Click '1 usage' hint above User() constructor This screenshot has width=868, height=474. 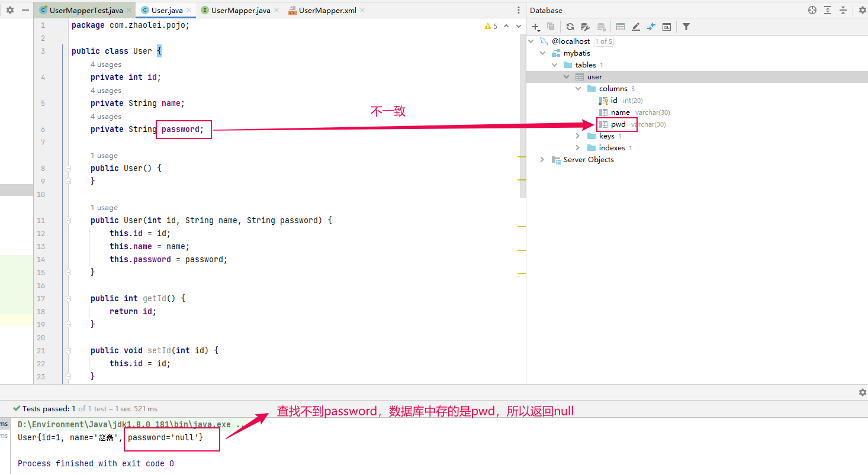tap(104, 156)
